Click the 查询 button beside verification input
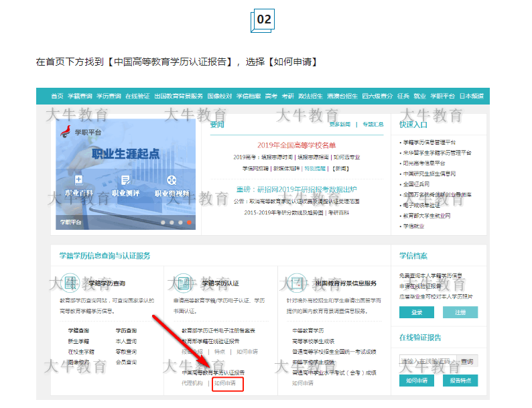 point(467,362)
